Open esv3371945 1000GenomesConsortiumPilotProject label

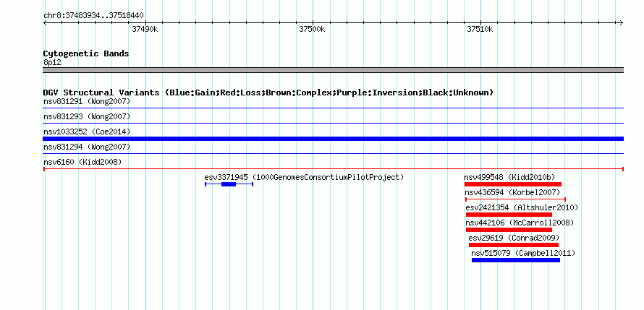[x=305, y=177]
